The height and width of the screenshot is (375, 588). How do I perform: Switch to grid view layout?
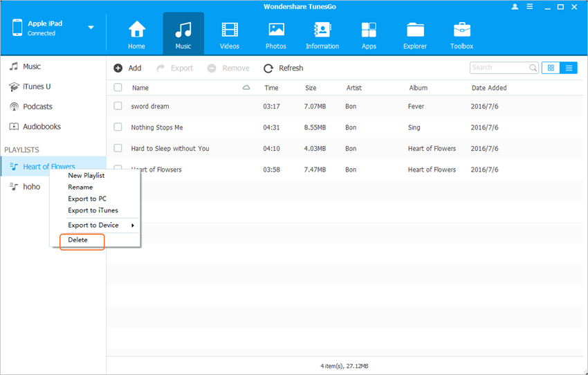[x=551, y=68]
